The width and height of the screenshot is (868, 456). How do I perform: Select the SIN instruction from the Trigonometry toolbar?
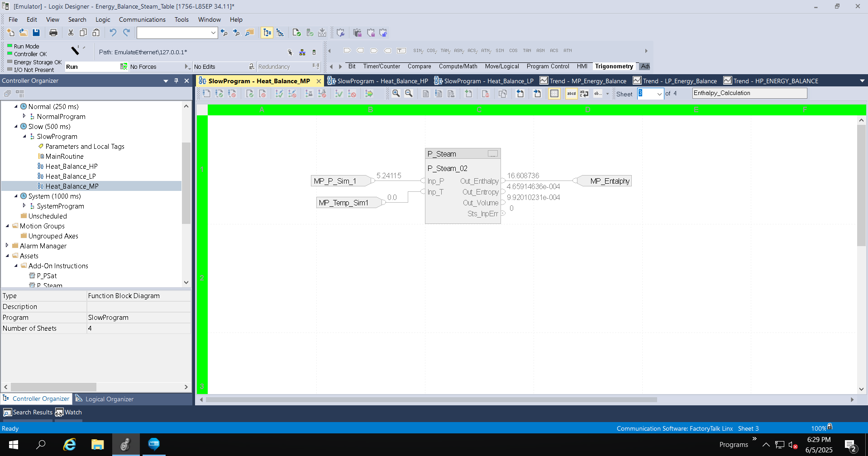tap(500, 50)
